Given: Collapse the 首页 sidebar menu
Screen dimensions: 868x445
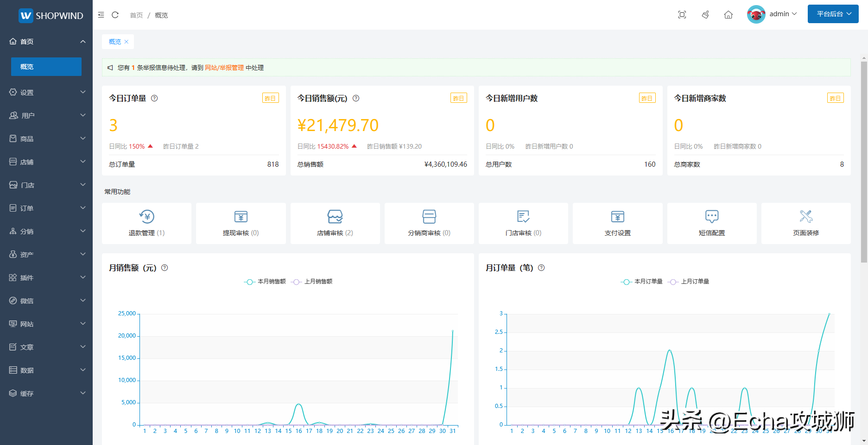Looking at the screenshot, I should (x=46, y=42).
